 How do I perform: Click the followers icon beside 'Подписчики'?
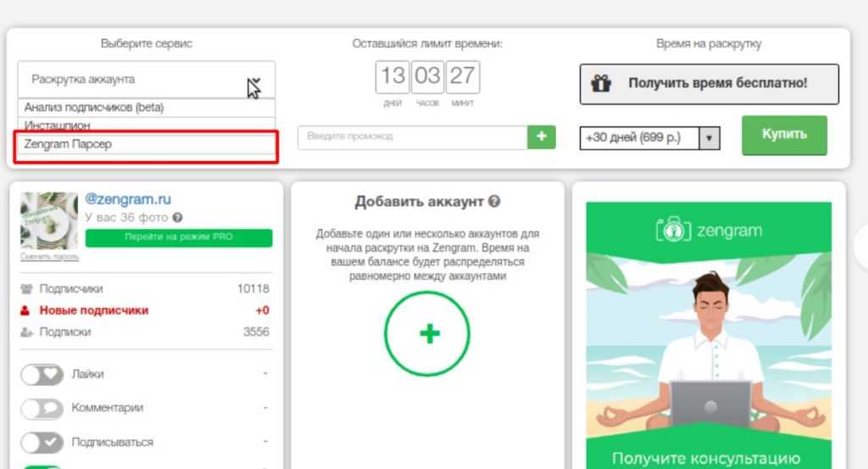click(26, 289)
